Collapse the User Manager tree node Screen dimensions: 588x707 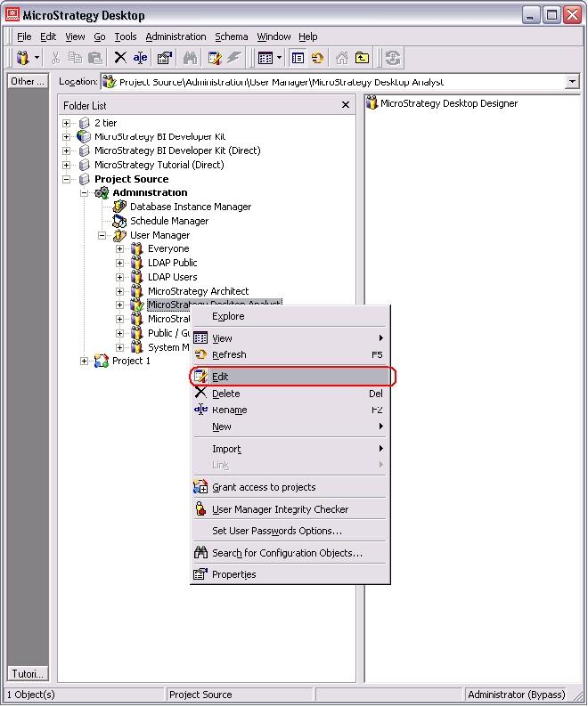tap(102, 235)
